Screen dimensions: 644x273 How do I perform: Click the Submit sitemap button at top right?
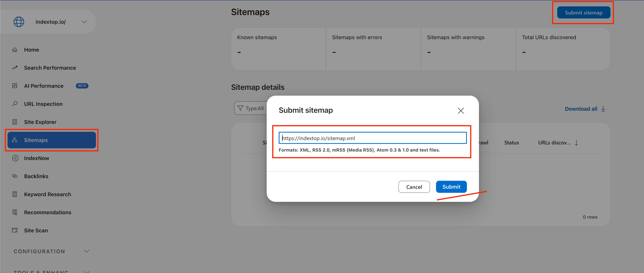(x=584, y=12)
